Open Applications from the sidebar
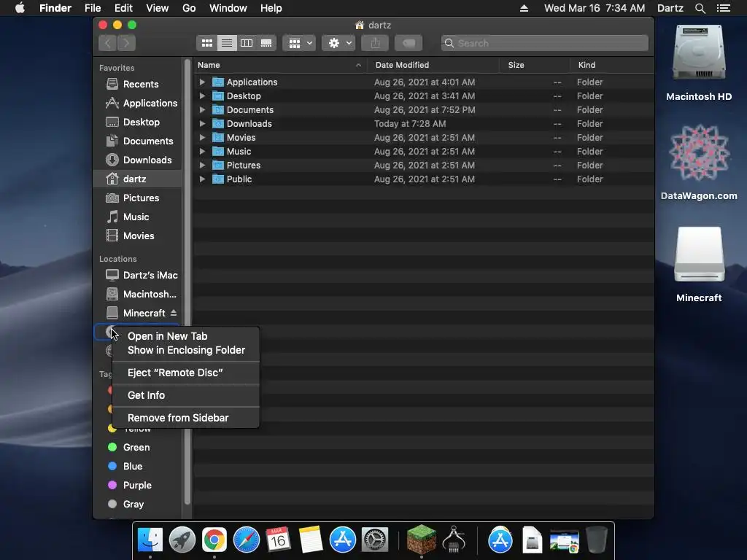This screenshot has height=560, width=747. coord(138,103)
